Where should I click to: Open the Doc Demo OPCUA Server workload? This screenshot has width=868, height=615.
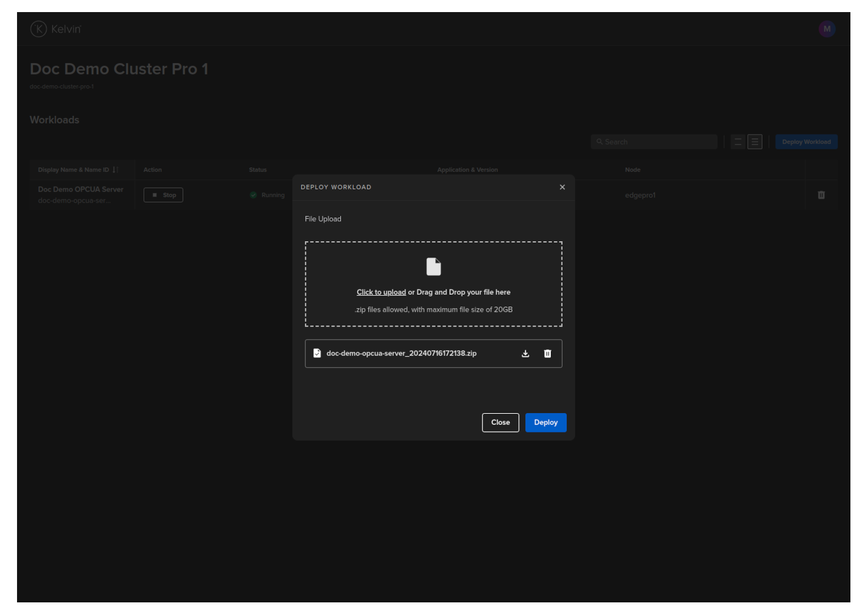pyautogui.click(x=80, y=189)
